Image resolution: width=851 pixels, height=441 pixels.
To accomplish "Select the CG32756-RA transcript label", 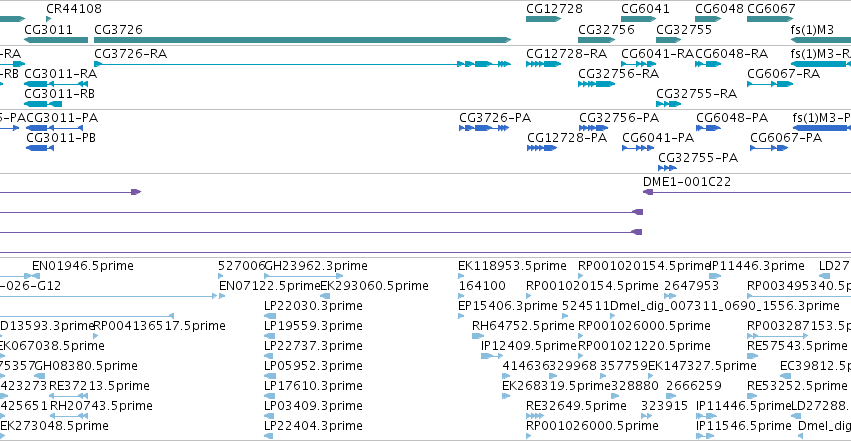I will click(618, 74).
